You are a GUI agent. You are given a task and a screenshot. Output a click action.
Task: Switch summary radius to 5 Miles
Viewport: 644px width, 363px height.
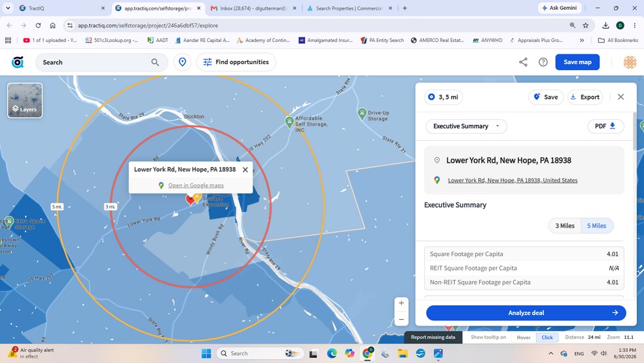(596, 225)
